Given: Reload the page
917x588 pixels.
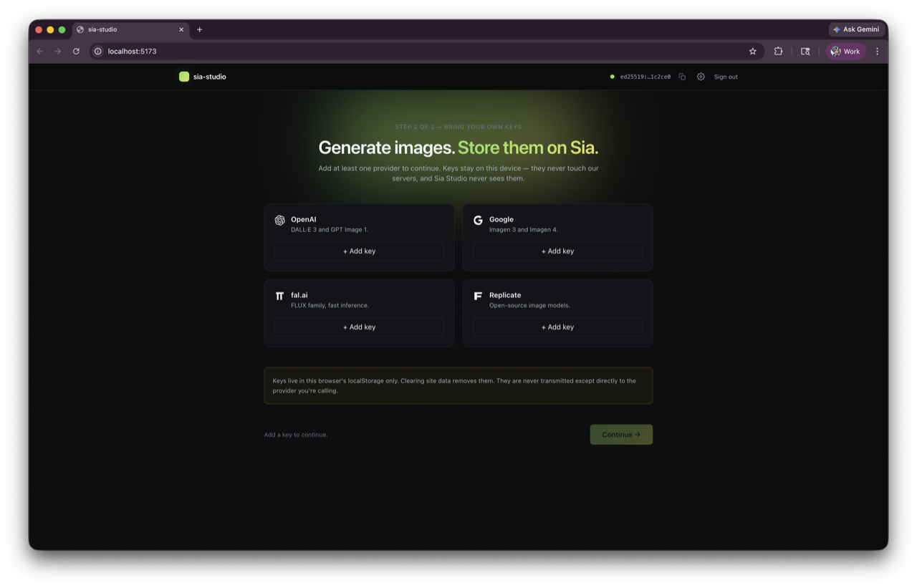Looking at the screenshot, I should [x=76, y=52].
